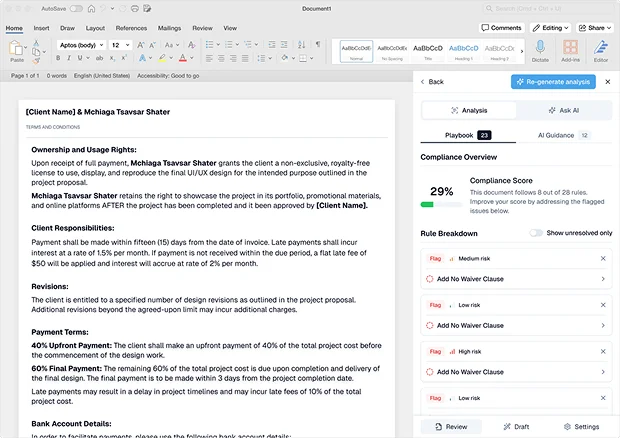
Task: Switch to the Ask AI mode
Action: [564, 110]
